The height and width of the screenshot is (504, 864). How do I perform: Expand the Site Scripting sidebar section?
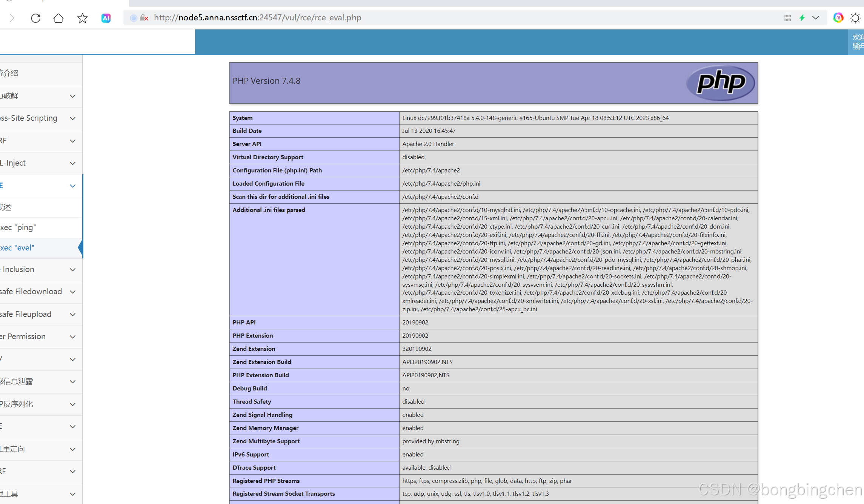click(38, 118)
